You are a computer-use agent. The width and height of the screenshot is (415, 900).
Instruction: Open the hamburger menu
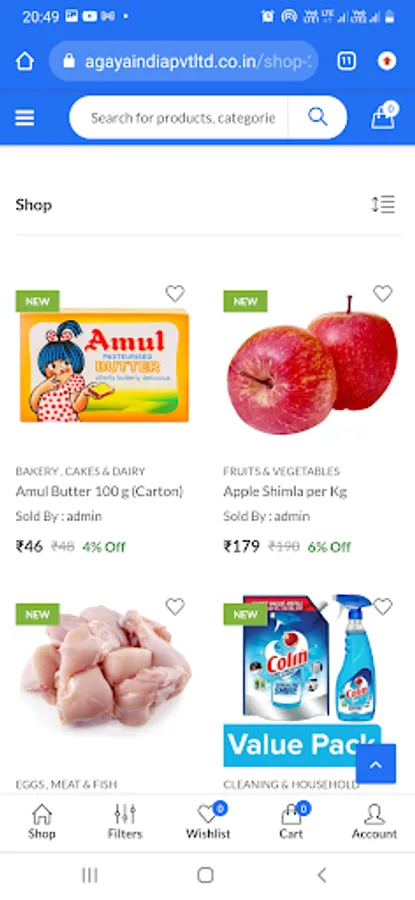pyautogui.click(x=25, y=118)
